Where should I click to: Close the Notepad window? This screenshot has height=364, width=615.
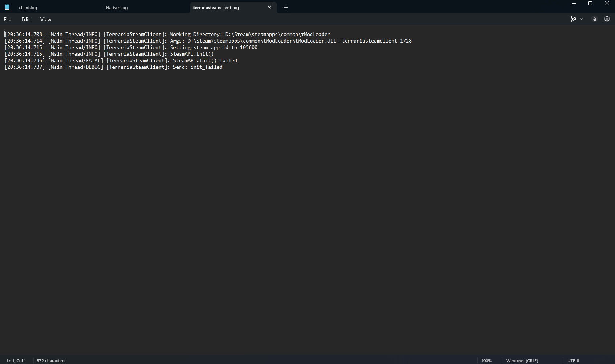pos(607,4)
